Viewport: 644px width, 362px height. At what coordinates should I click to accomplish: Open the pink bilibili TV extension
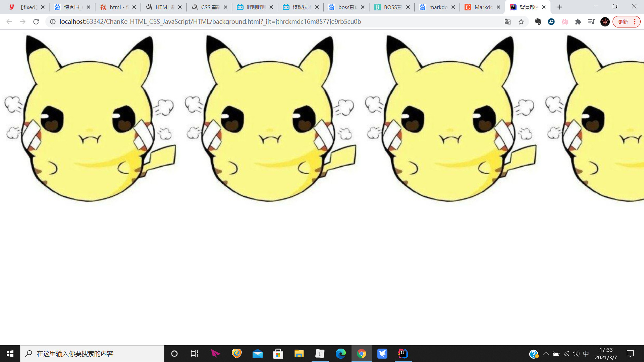click(x=565, y=22)
